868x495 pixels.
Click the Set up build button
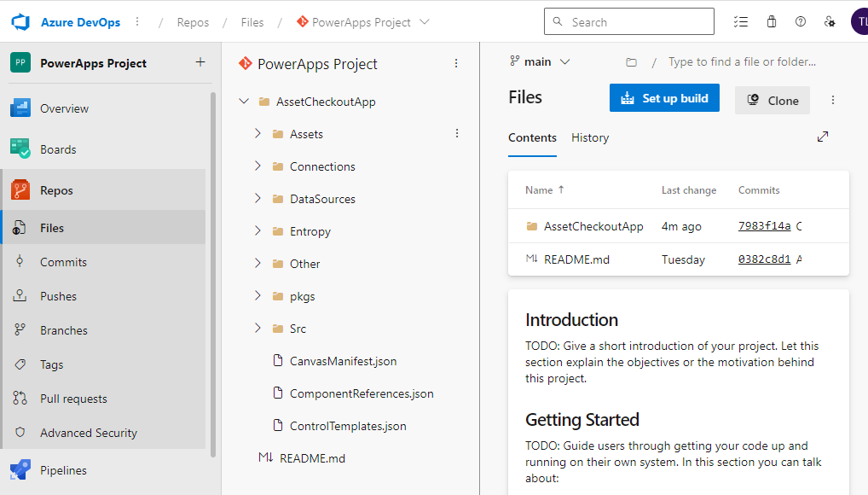664,98
